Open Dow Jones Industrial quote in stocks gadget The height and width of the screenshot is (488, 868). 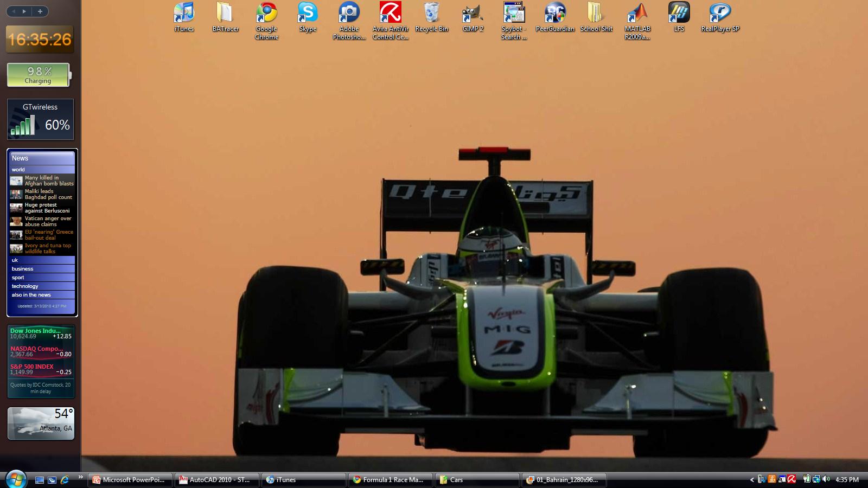pos(41,333)
